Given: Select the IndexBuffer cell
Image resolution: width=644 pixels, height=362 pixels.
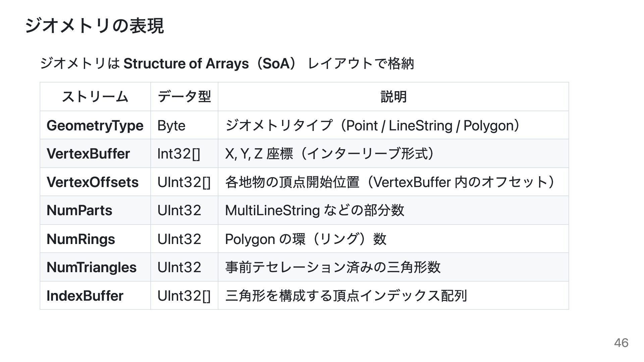Looking at the screenshot, I should pyautogui.click(x=85, y=296).
